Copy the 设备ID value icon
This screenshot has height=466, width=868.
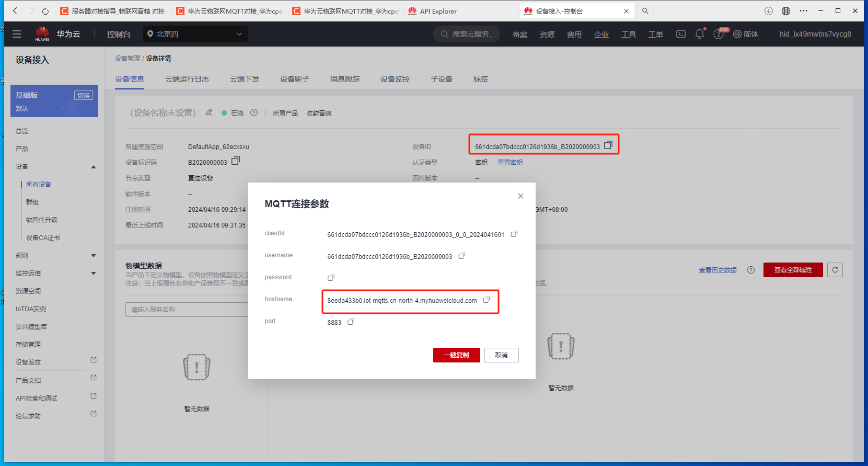click(x=608, y=145)
